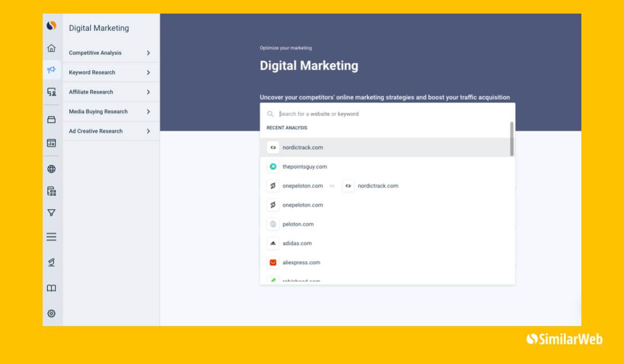Click the SimilarWeb logo in the sidebar
The image size is (624, 364).
pyautogui.click(x=51, y=25)
